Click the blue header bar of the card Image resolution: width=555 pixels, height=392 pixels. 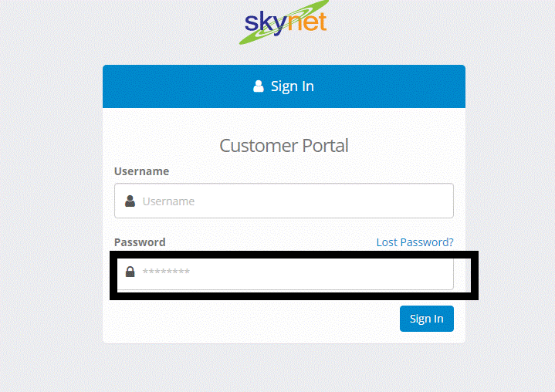284,86
